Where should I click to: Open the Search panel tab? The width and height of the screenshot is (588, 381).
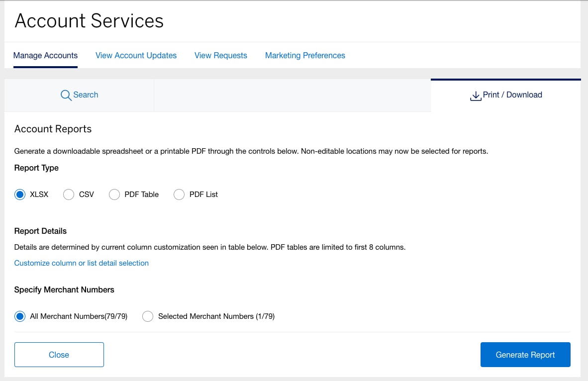(x=79, y=95)
